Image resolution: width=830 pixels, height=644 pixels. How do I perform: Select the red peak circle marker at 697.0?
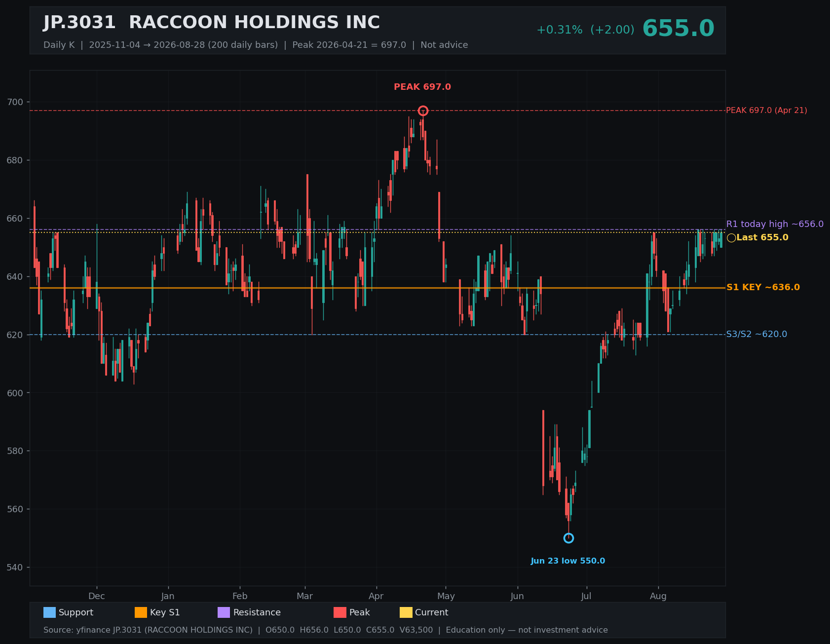[x=423, y=111]
